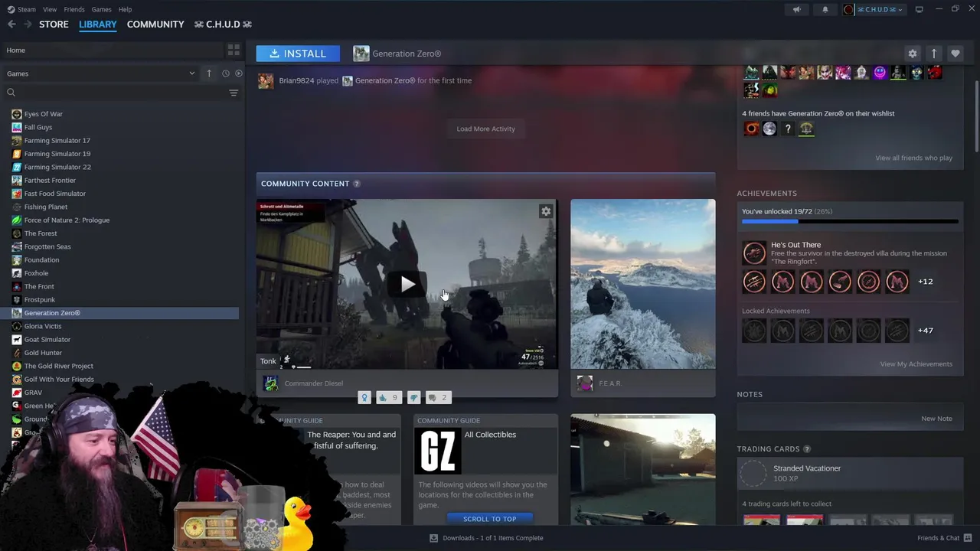This screenshot has width=980, height=551.
Task: Open the C.H.U.D profile tab
Action: [223, 24]
